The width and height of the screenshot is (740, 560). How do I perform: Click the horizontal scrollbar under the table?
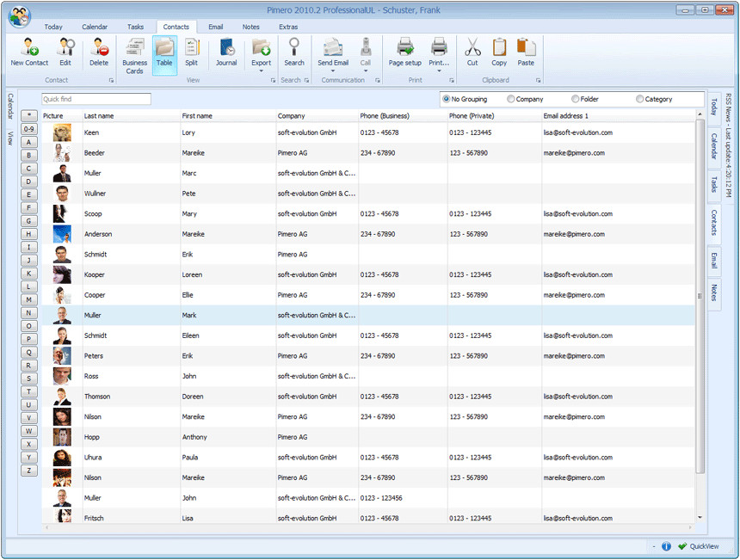368,527
